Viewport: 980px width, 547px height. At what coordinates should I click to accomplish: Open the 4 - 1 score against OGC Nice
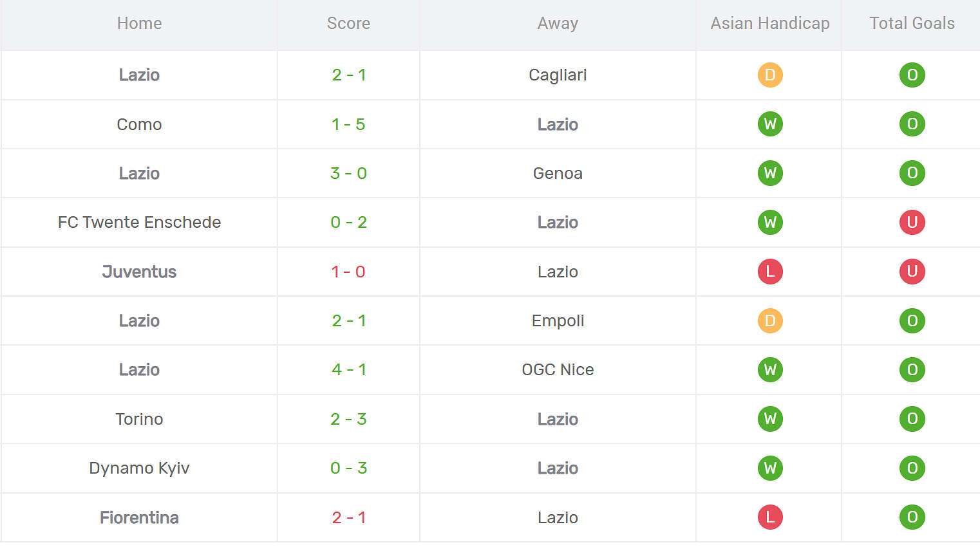pyautogui.click(x=348, y=369)
